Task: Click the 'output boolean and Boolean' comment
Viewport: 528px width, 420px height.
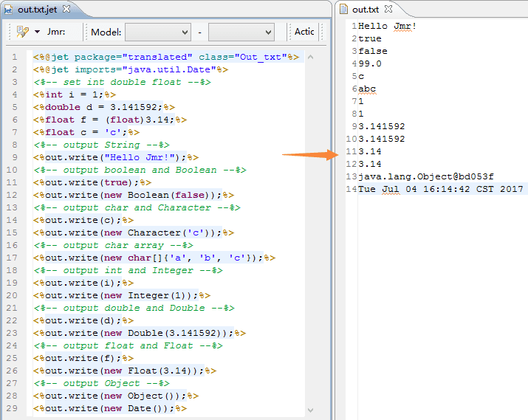Action: [140, 170]
